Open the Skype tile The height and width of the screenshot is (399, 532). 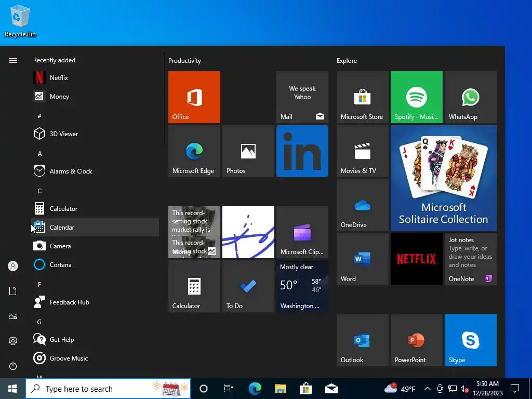click(471, 340)
